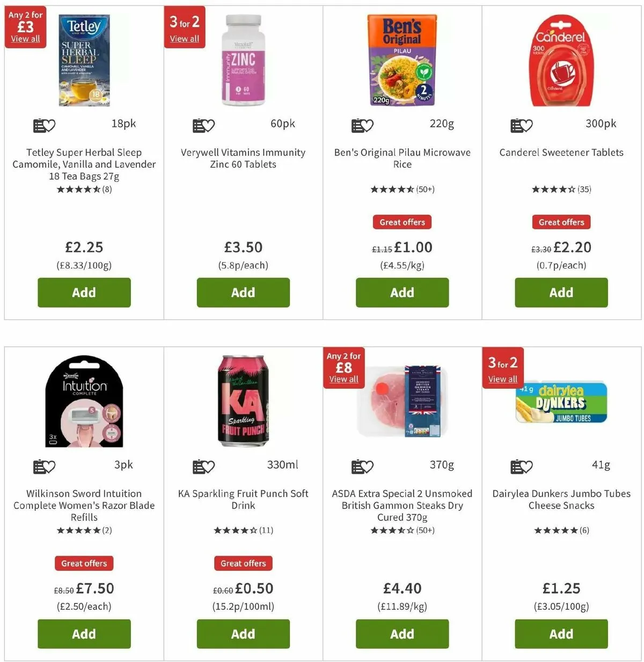Click favourites list icon for Ben's Original Pilau
644x662 pixels.
362,126
